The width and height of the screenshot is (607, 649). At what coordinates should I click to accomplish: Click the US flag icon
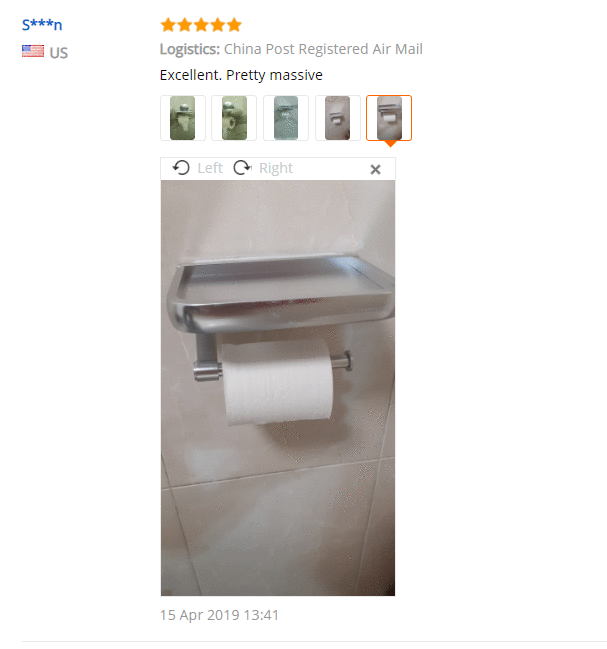click(x=33, y=51)
